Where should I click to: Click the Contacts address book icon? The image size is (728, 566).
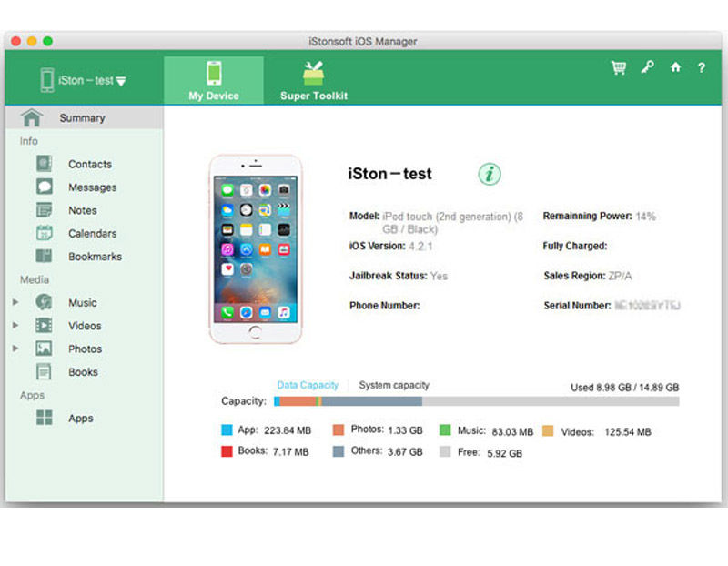[44, 164]
